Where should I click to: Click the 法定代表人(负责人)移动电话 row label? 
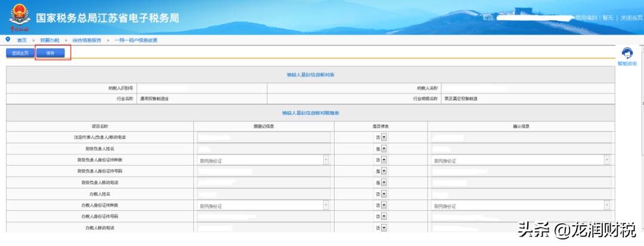coord(100,138)
